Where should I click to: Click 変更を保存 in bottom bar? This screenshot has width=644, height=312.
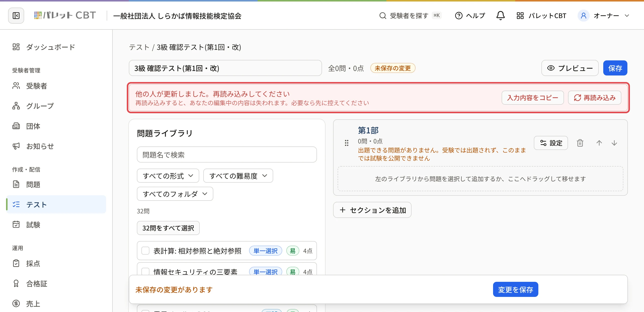click(515, 289)
